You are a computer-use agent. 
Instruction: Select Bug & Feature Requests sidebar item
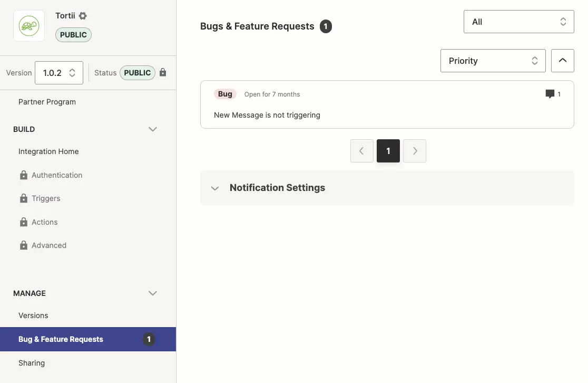click(88, 339)
